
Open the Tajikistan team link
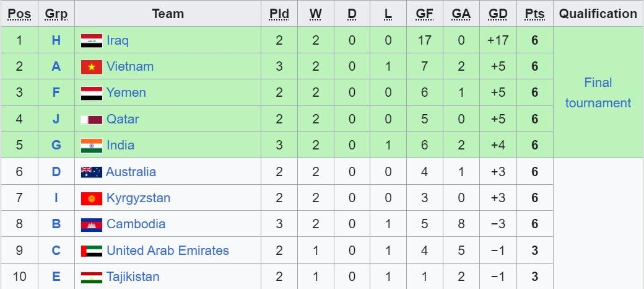point(133,277)
